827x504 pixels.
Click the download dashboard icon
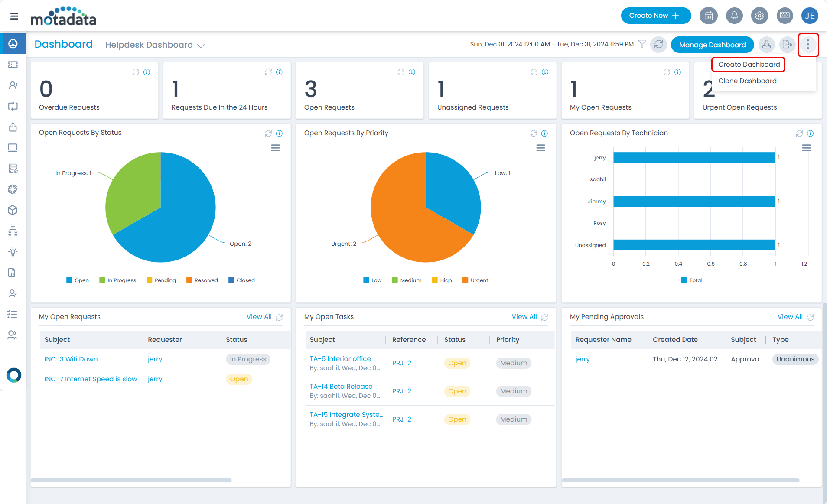click(x=766, y=45)
